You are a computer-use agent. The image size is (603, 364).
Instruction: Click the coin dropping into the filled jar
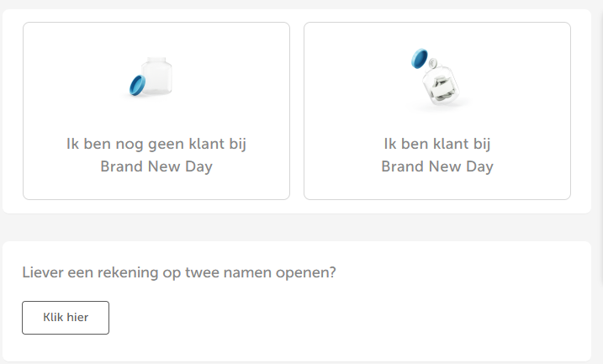432,63
